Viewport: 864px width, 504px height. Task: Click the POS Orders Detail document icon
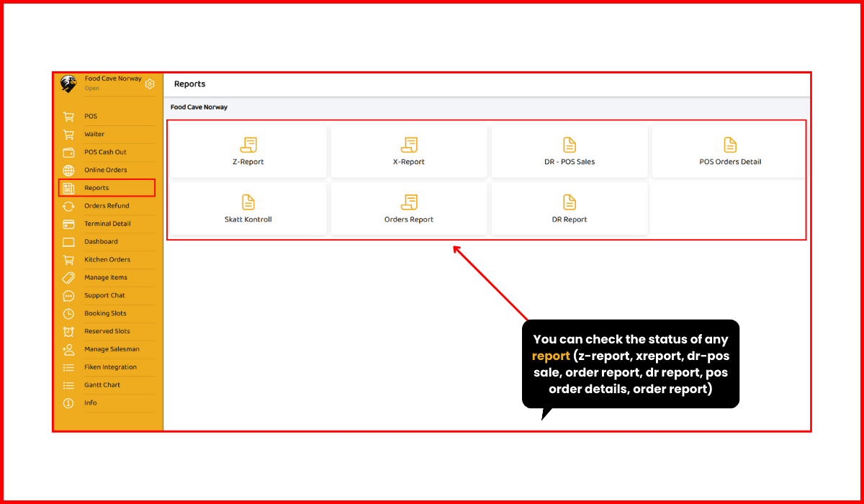[730, 145]
